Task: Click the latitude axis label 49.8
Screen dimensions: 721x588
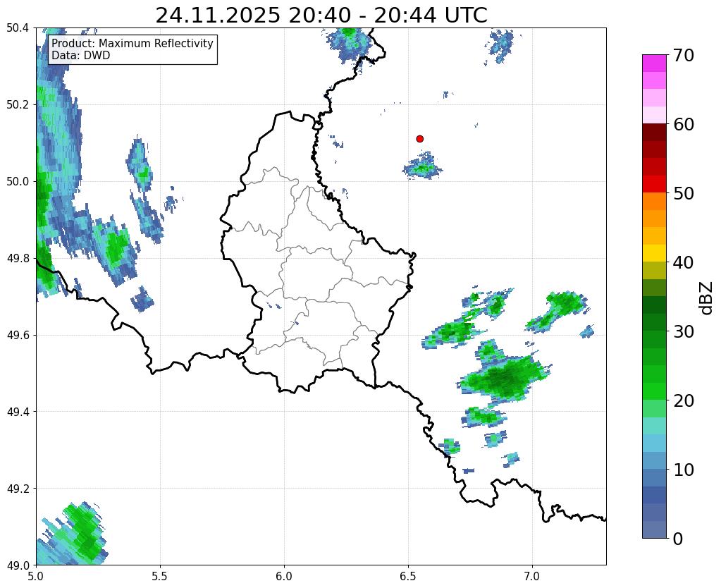Action: (18, 258)
